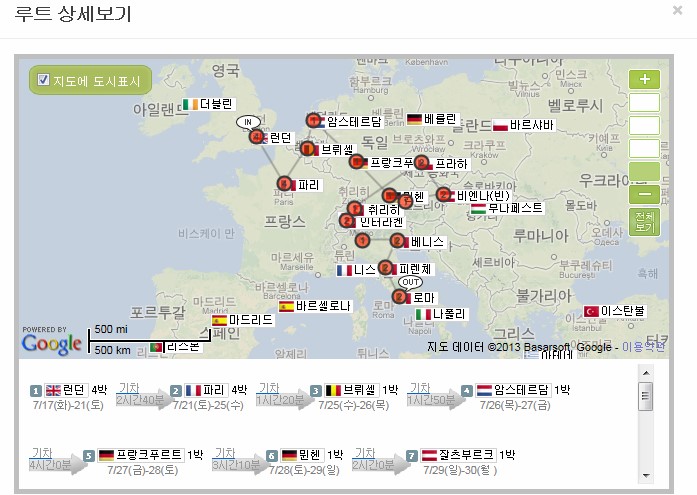Screen dimensions: 697x495
Task: Click the itinerary scrollbar thumb
Action: (645, 396)
